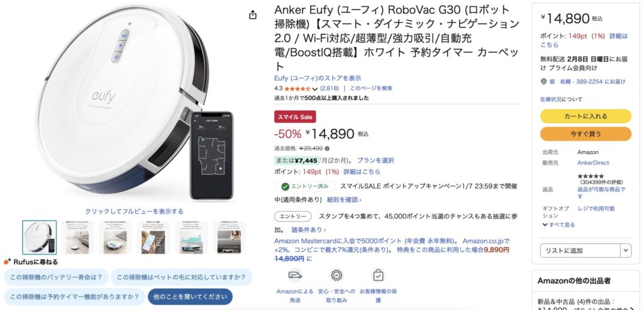Click 他のことを聞いてください button
Screen dimensions: 644x310
(x=190, y=296)
